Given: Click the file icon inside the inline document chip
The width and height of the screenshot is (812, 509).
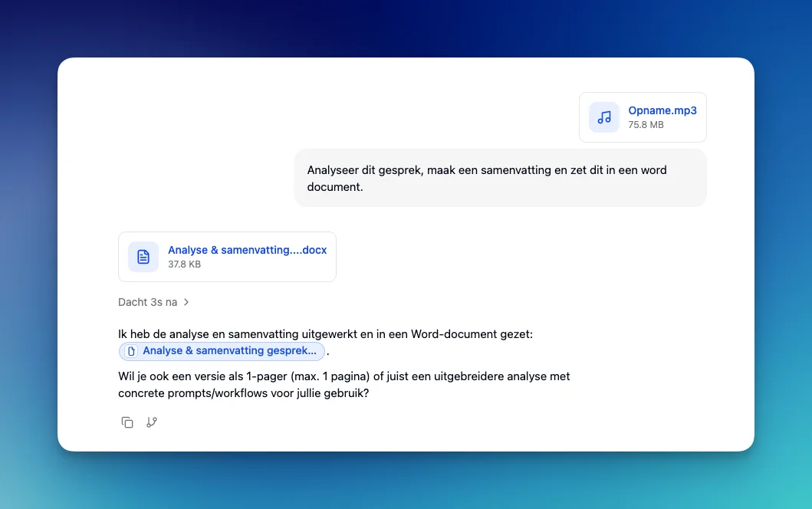Looking at the screenshot, I should 130,351.
